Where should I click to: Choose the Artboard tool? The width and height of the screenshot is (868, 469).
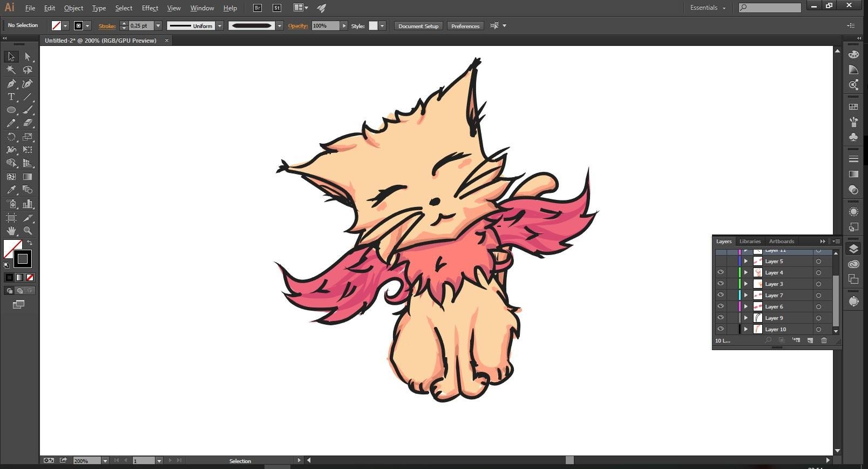pyautogui.click(x=11, y=217)
